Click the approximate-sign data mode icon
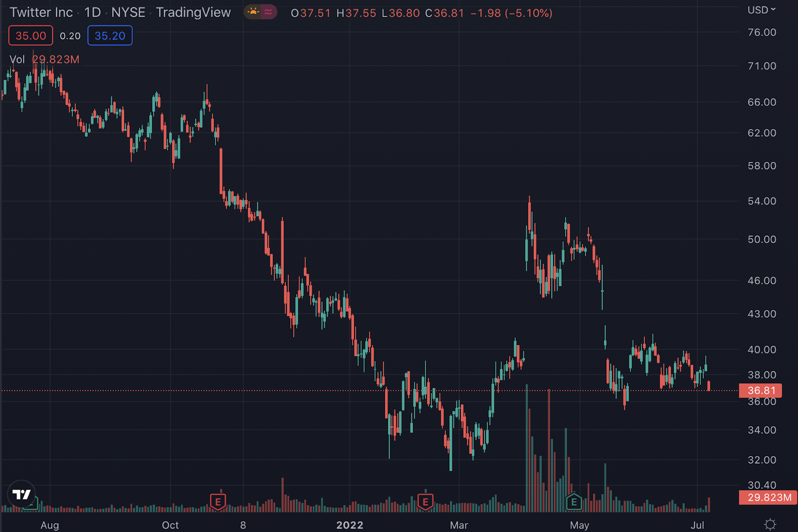This screenshot has height=532, width=798. click(x=268, y=12)
